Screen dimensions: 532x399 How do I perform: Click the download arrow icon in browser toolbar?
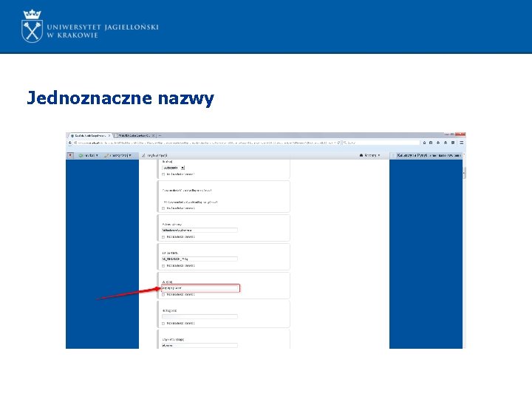coord(438,143)
